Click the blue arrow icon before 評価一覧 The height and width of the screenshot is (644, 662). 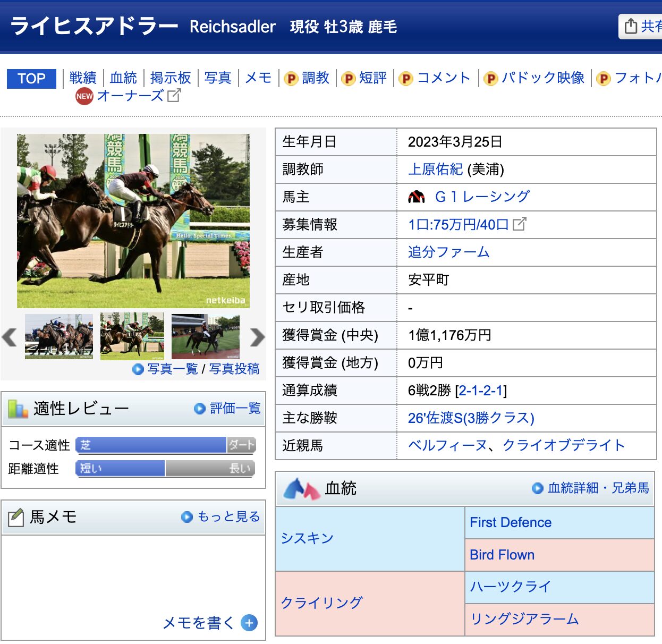pyautogui.click(x=200, y=409)
